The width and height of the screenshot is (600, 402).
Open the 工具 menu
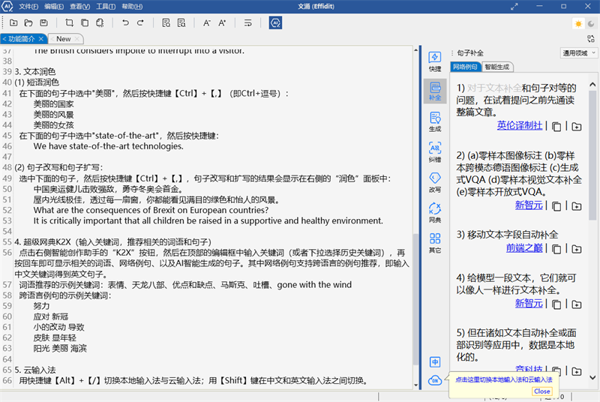(x=102, y=5)
